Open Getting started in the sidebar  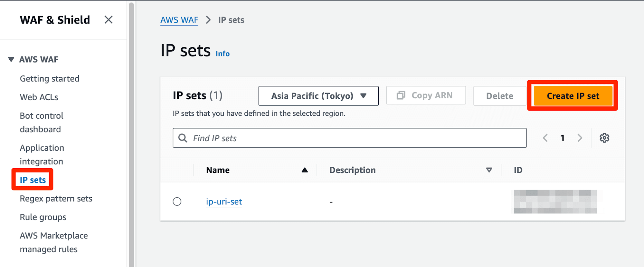click(50, 79)
